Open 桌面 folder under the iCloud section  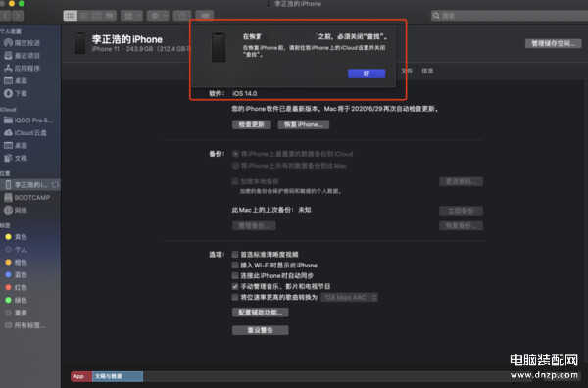pyautogui.click(x=16, y=145)
